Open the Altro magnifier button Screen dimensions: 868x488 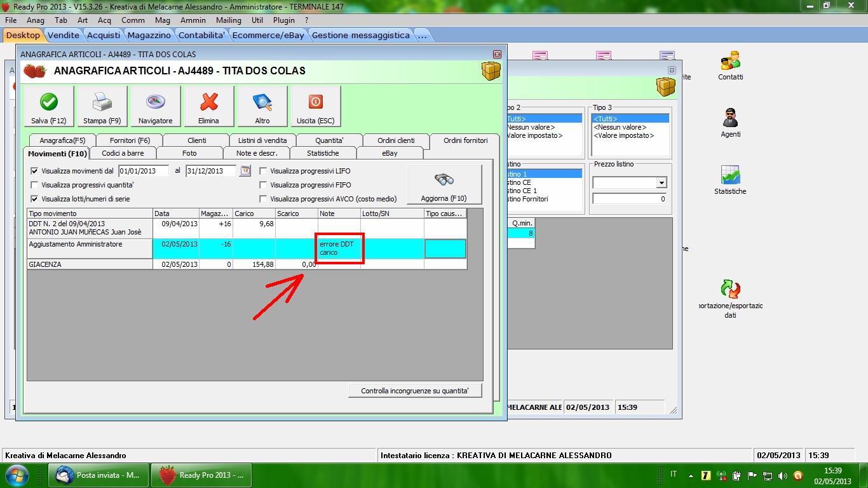point(262,106)
